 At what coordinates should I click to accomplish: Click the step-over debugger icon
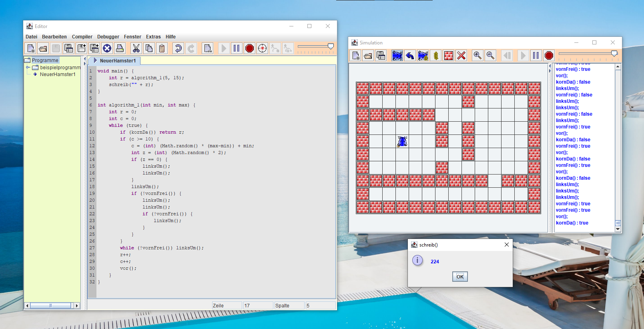tap(288, 48)
